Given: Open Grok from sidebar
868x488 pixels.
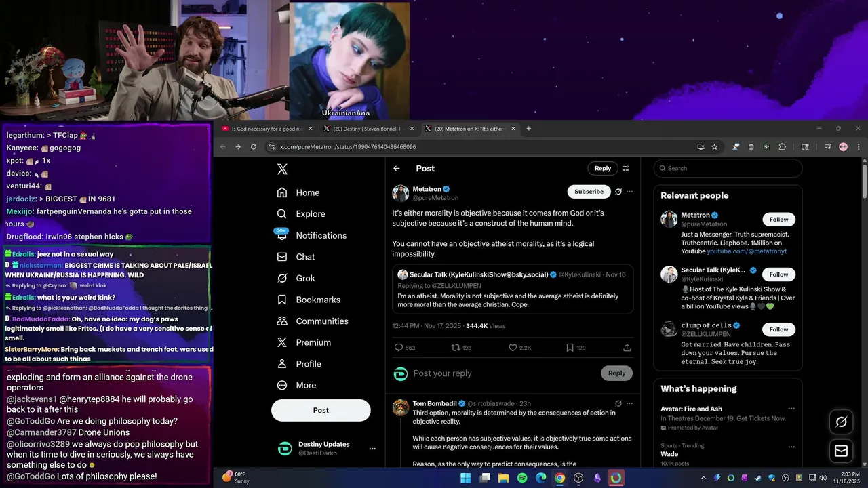Looking at the screenshot, I should click(296, 279).
